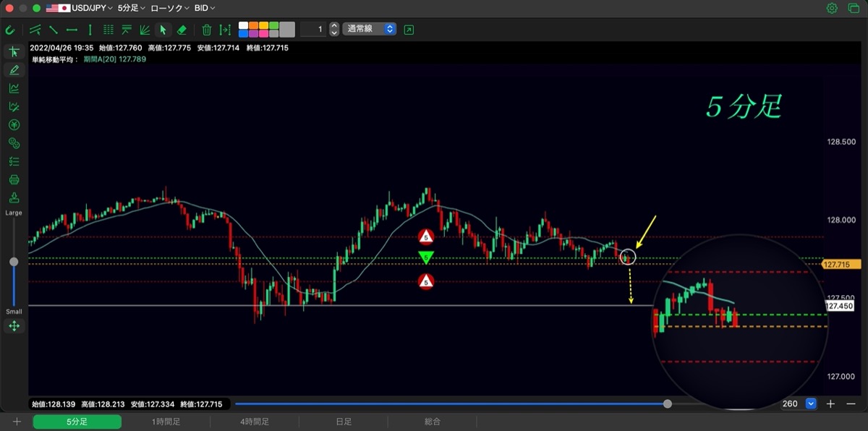Click the Large/Small size slider handle
Viewport: 868px width, 431px height.
(14, 262)
